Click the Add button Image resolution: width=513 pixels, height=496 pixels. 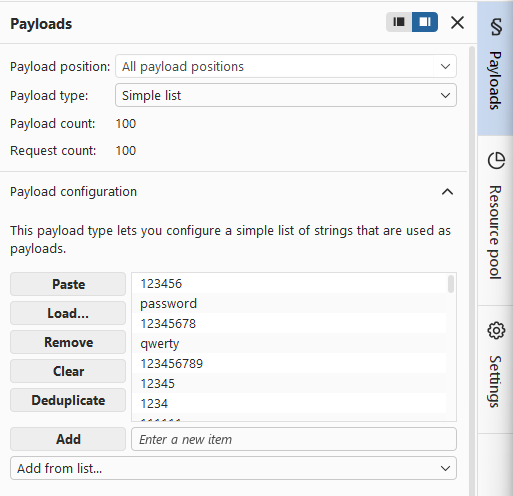[x=68, y=439]
